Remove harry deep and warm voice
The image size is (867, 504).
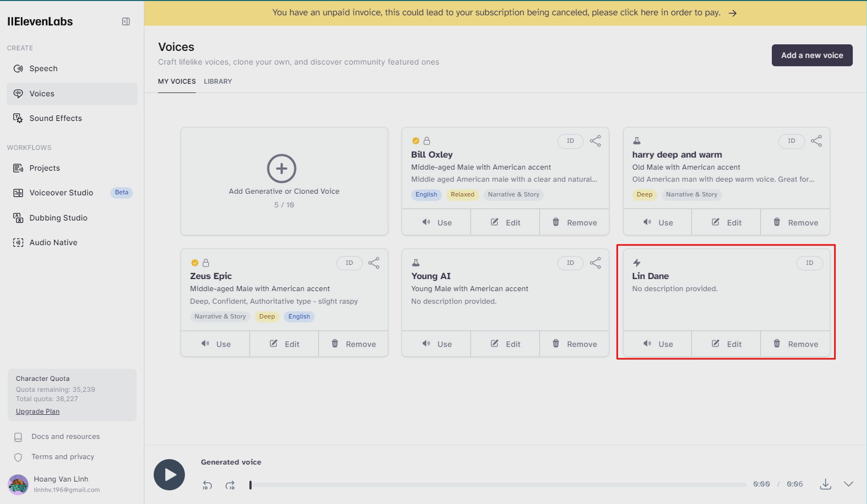tap(795, 222)
